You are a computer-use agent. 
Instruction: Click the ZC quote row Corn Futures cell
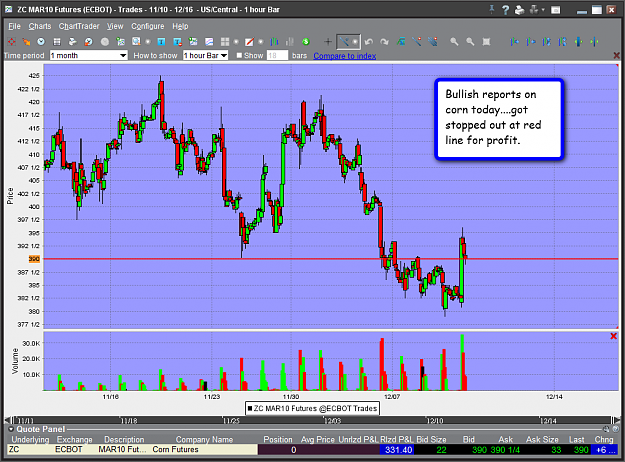click(175, 450)
